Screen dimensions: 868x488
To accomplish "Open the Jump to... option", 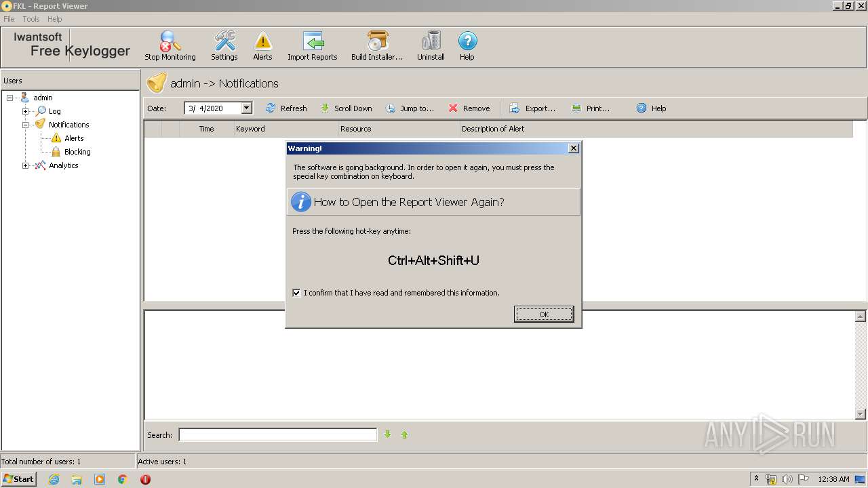I will point(410,108).
